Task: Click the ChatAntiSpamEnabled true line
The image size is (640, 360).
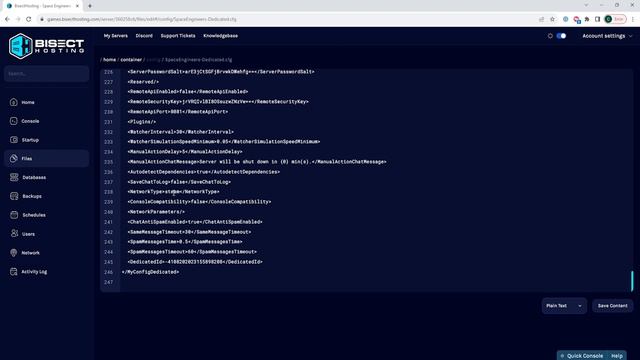Action: click(x=195, y=222)
